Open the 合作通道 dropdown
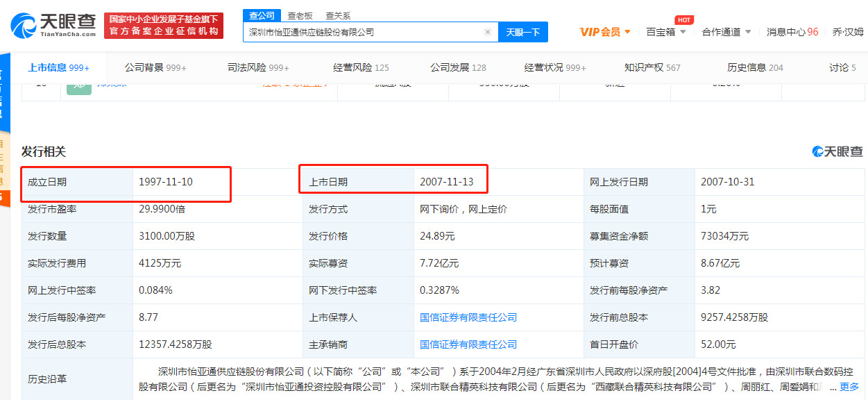Image resolution: width=868 pixels, height=400 pixels. [x=726, y=32]
